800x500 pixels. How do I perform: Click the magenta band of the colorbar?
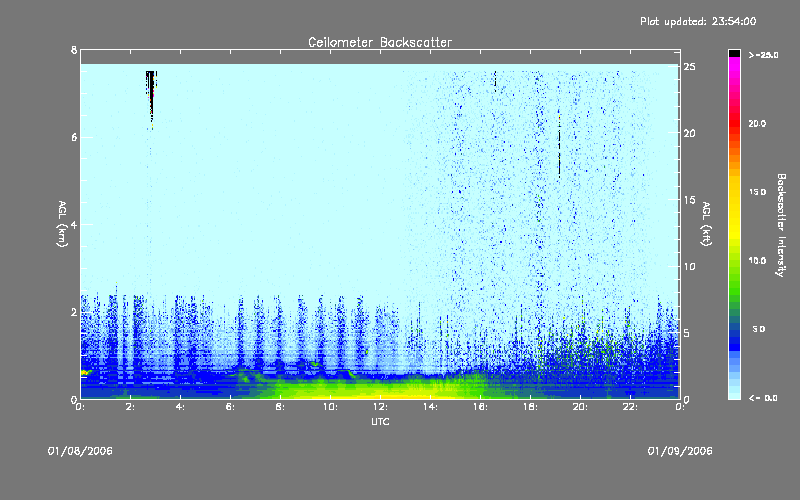click(x=734, y=64)
